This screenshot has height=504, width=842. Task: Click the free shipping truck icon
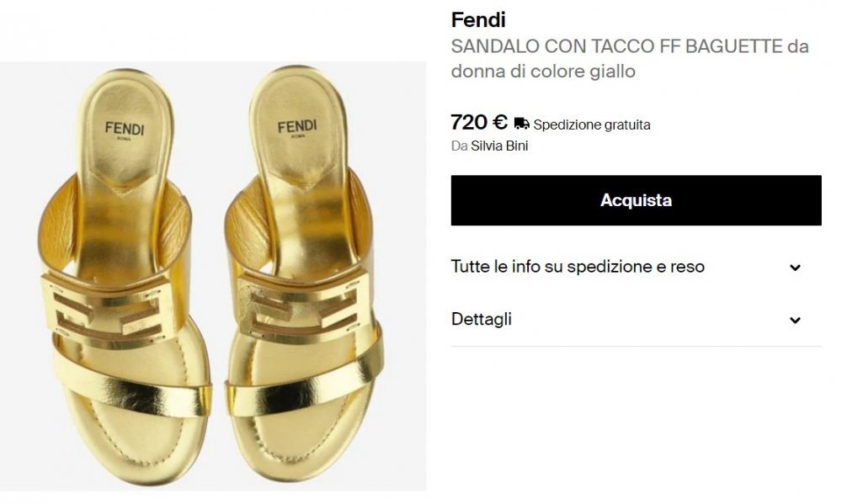pyautogui.click(x=521, y=124)
